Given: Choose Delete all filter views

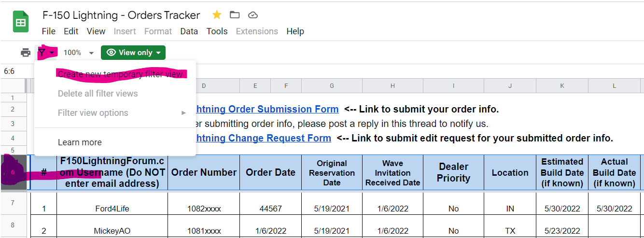Looking at the screenshot, I should point(115,94).
